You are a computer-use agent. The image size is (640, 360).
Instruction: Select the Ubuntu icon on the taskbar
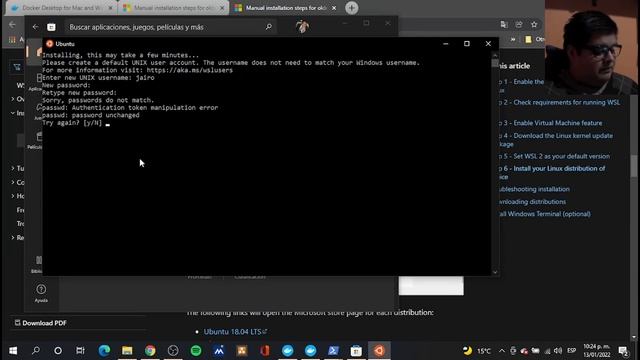pos(379,351)
